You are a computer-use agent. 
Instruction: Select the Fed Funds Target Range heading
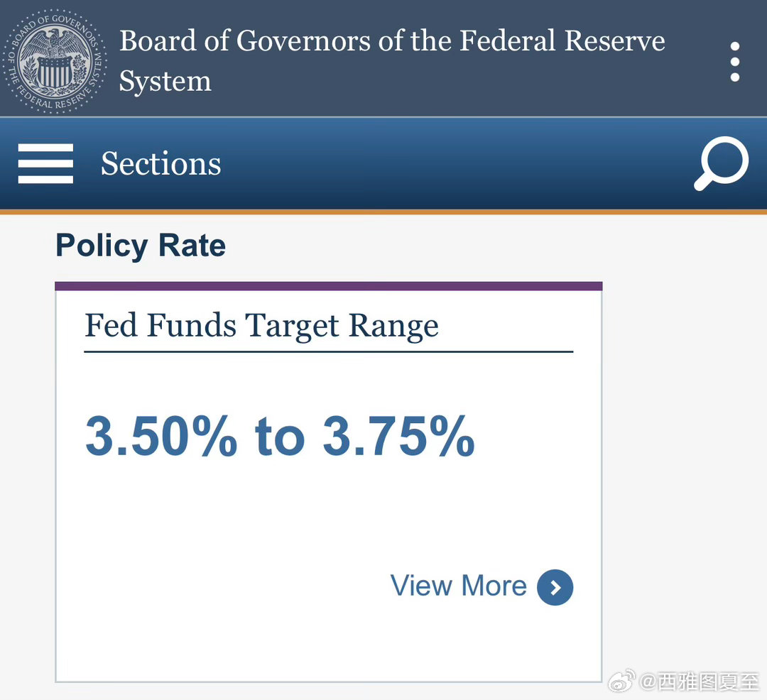pos(261,326)
